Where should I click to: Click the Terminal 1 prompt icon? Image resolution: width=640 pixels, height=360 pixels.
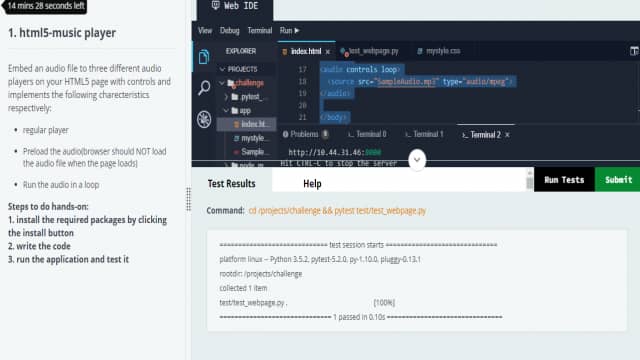coord(408,134)
